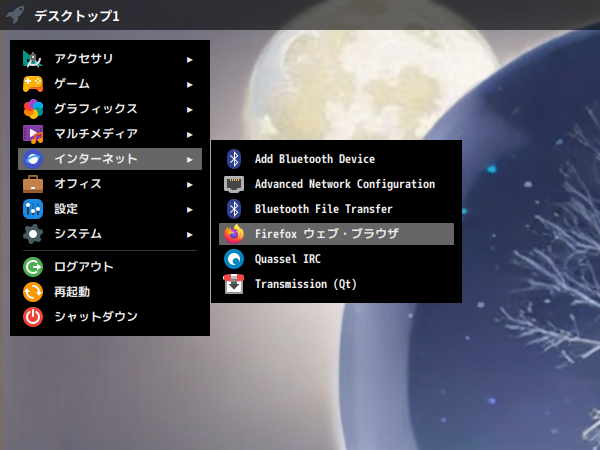Image resolution: width=600 pixels, height=450 pixels.
Task: Click the Bluetooth icon beside Add Bluetooth Device
Action: pyautogui.click(x=234, y=159)
